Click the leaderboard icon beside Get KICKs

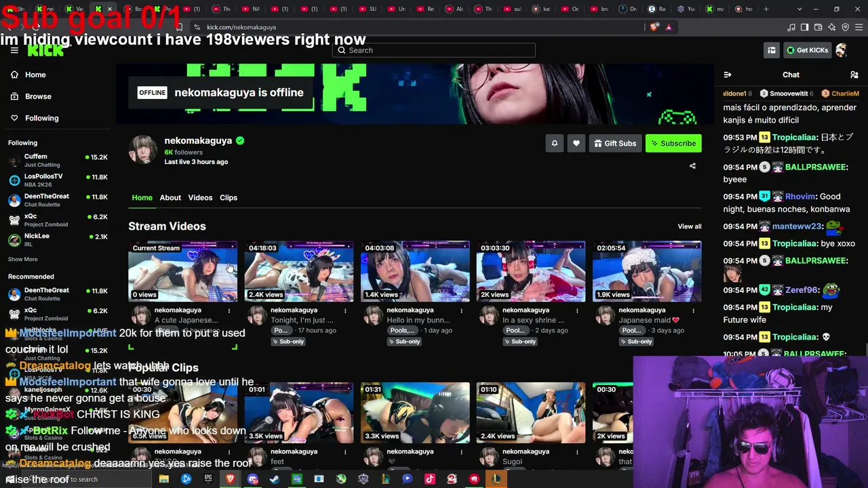pos(772,50)
